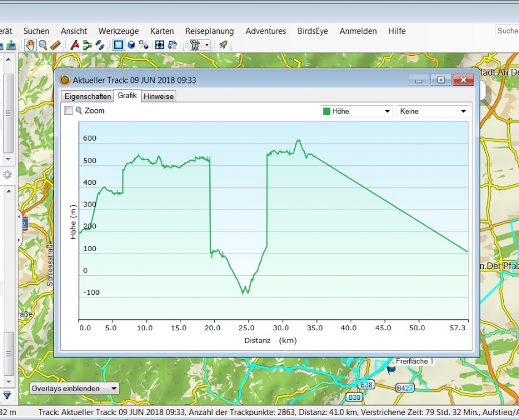Viewport: 519px width, 420px height.
Task: Open the rocket Adventure icon
Action: coord(223,45)
